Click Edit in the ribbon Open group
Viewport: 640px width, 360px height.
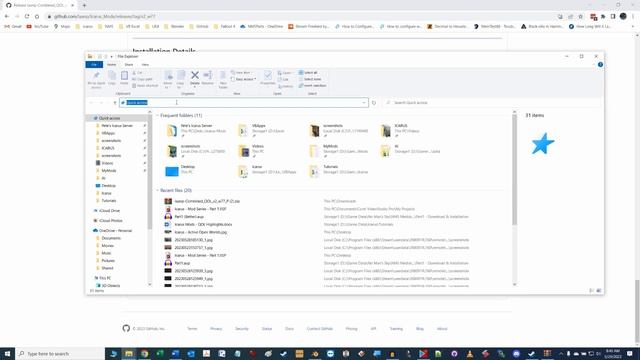click(284, 79)
